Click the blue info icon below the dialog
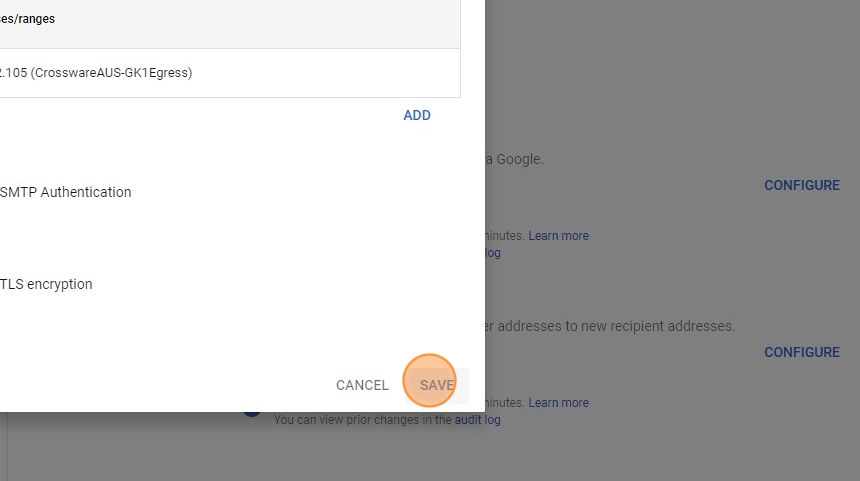This screenshot has width=860, height=481. point(251,407)
